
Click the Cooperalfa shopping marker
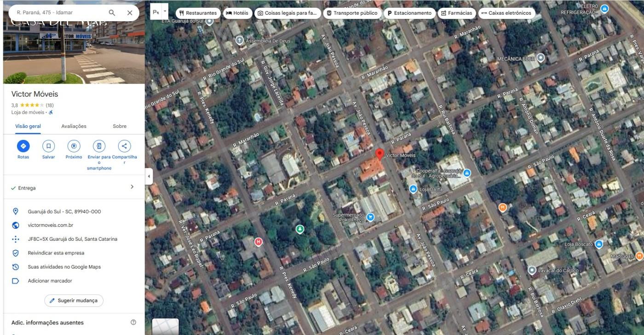coord(467,173)
